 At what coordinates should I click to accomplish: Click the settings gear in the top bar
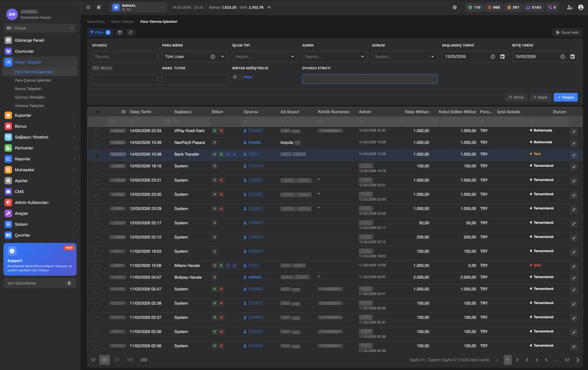click(455, 7)
